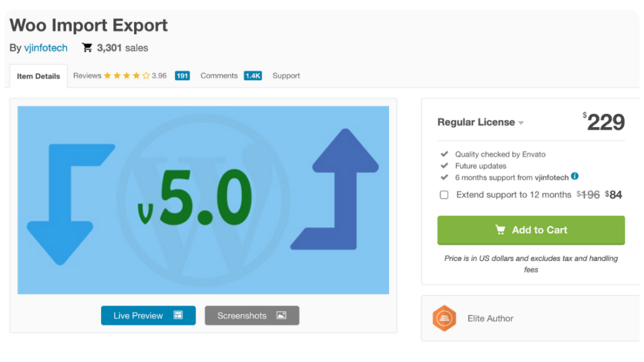Click the 1.4K comments badge

click(x=252, y=75)
